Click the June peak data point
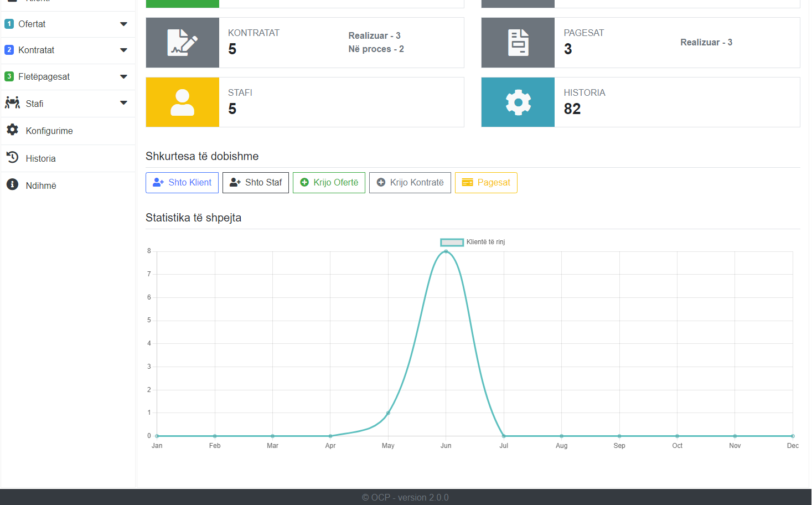The width and height of the screenshot is (812, 505). [x=446, y=251]
